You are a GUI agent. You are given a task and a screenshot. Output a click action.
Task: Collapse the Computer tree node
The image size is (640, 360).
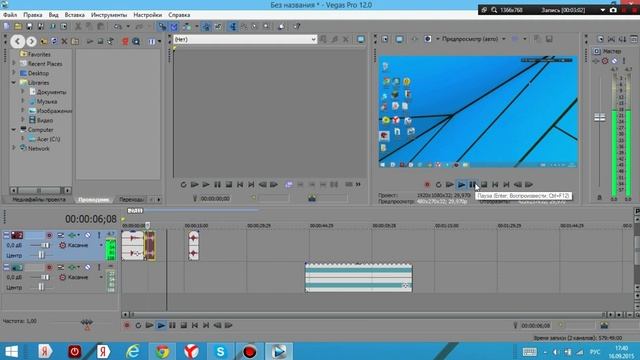(14, 129)
